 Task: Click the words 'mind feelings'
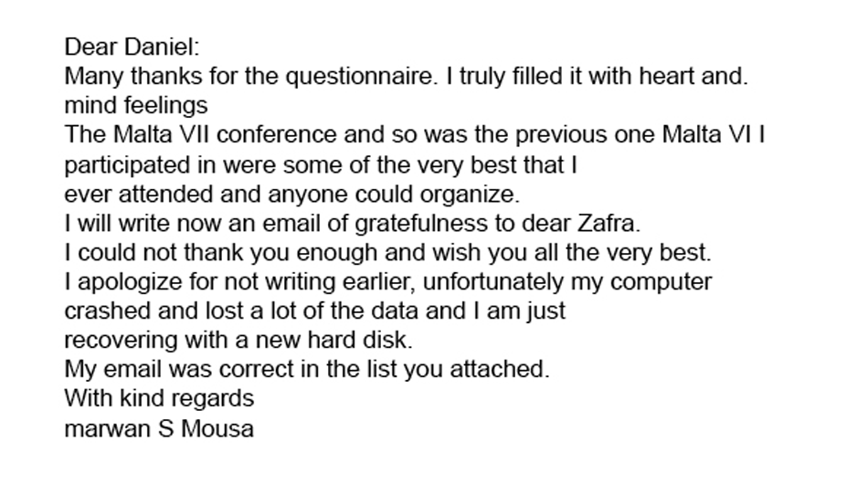(136, 105)
